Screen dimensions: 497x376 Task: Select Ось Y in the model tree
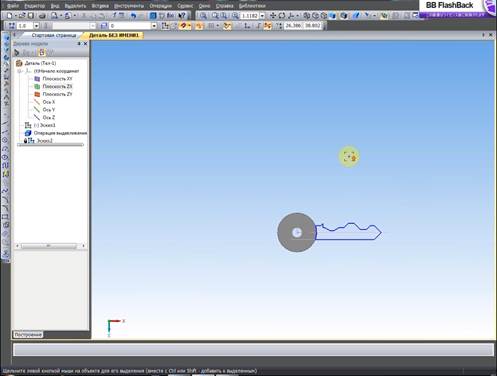[x=49, y=109]
